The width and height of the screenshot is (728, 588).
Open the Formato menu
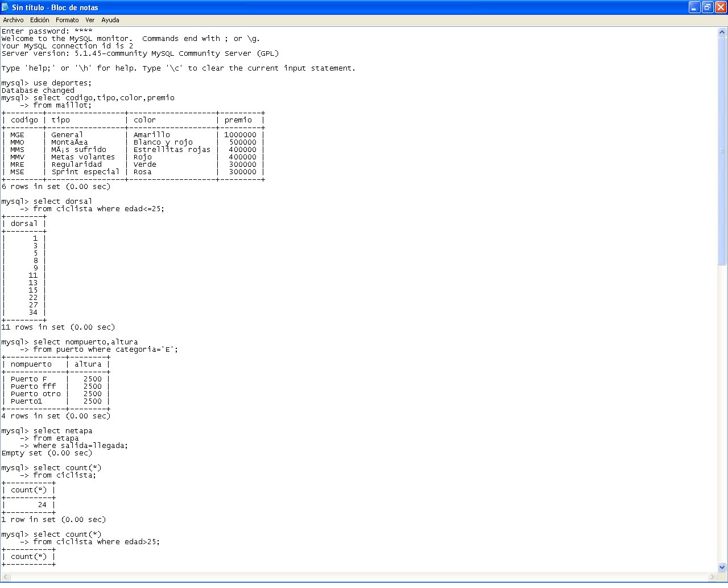point(67,20)
